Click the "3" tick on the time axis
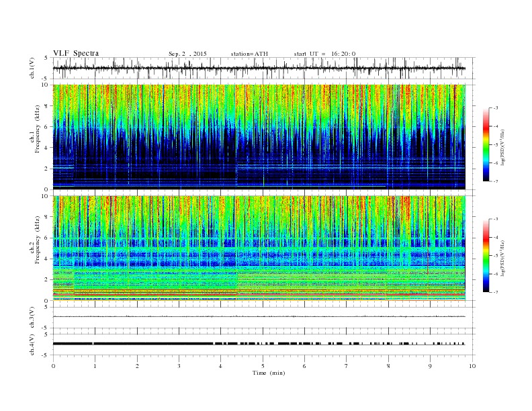532x411 pixels. (x=179, y=366)
